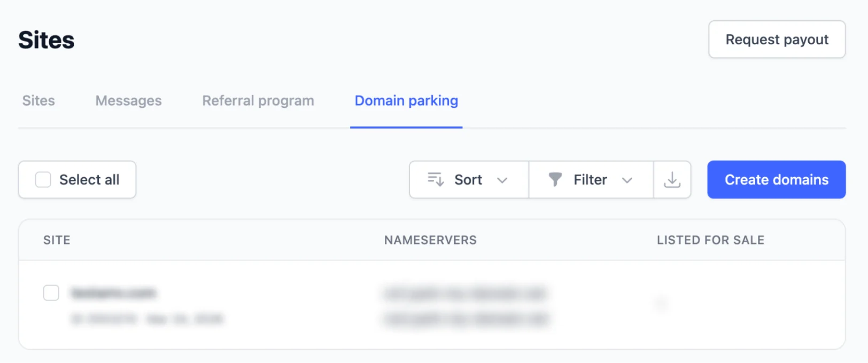Click the first blurred nameserver entry

click(x=465, y=293)
